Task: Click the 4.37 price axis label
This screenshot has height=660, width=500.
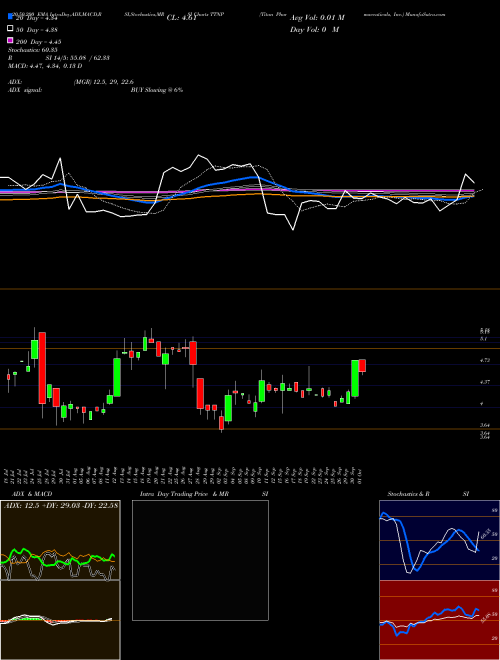Action: [x=484, y=382]
